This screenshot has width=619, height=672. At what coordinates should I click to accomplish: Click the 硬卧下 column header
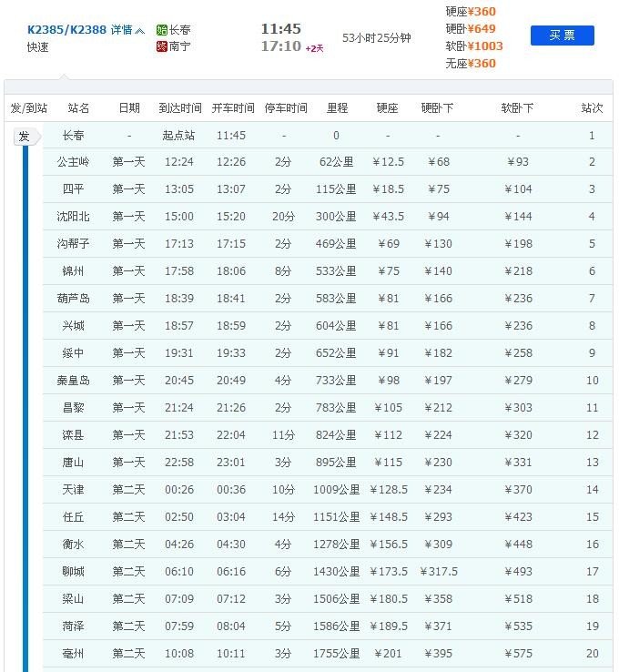(x=437, y=108)
